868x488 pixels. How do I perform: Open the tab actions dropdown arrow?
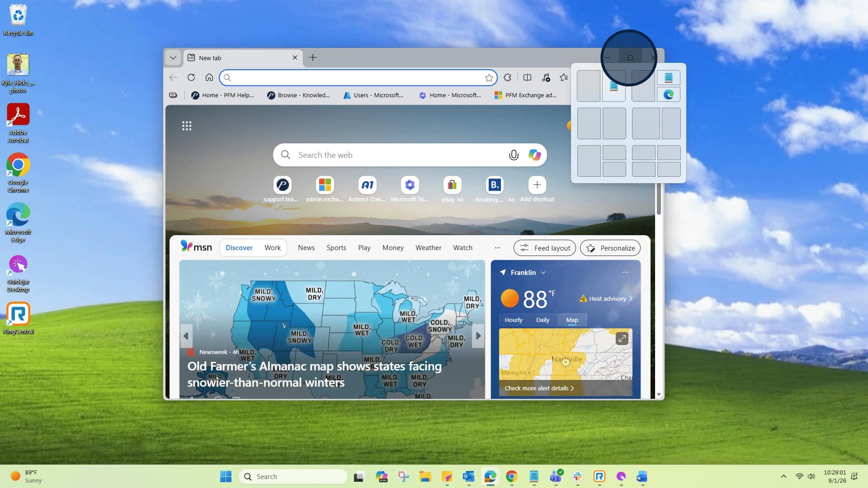click(x=173, y=57)
